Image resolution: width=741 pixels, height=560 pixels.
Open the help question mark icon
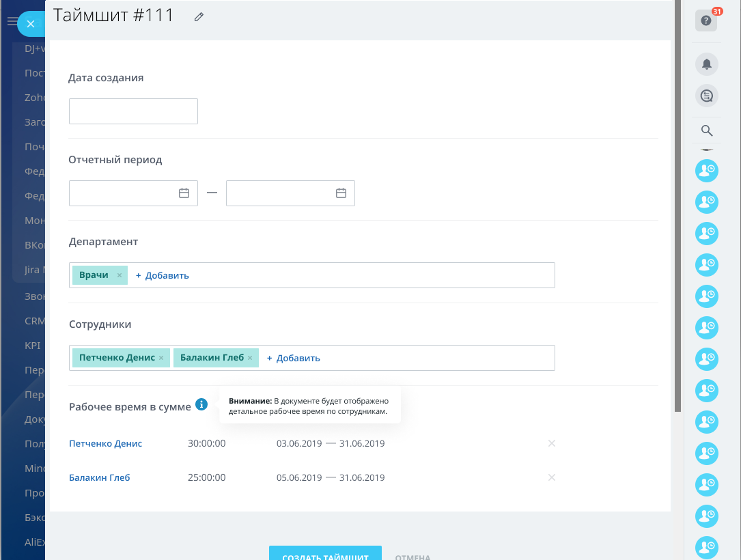pos(706,20)
